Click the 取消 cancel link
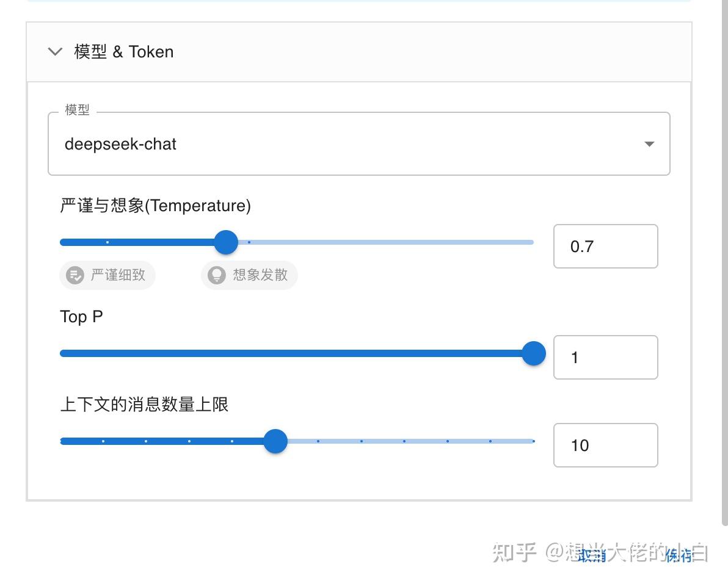 [590, 557]
